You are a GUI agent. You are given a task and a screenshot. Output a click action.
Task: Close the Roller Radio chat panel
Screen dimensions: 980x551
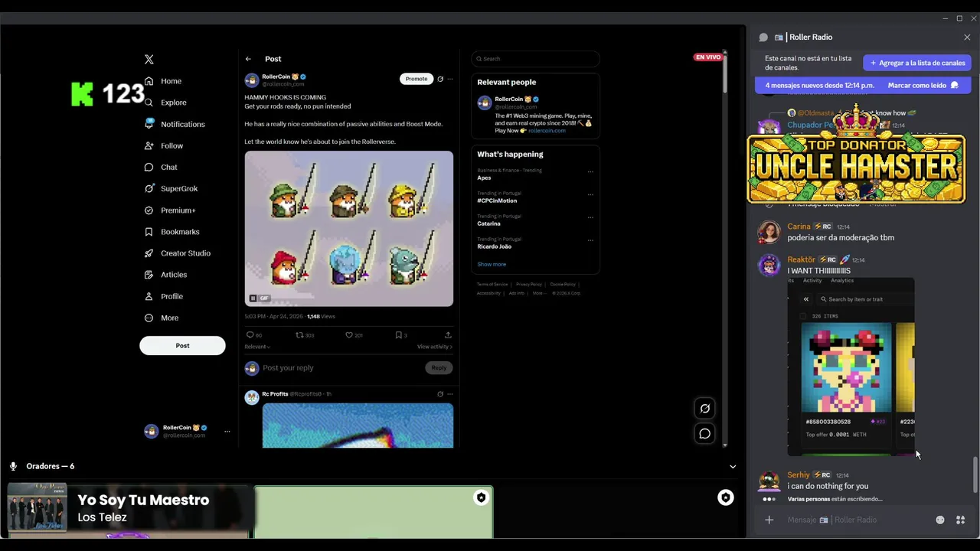(967, 37)
